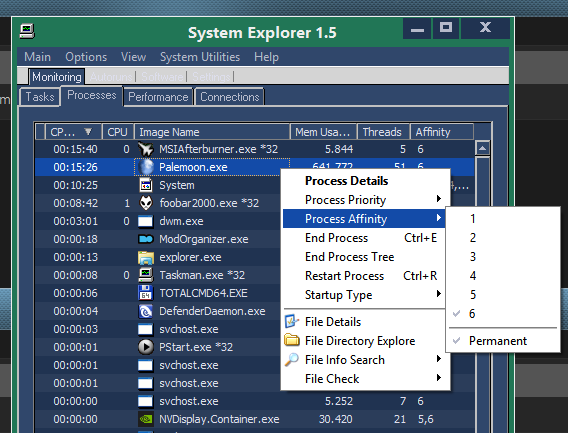Viewport: 568px width, 433px height.
Task: Click the 5.844 memory usage value
Action: (339, 149)
